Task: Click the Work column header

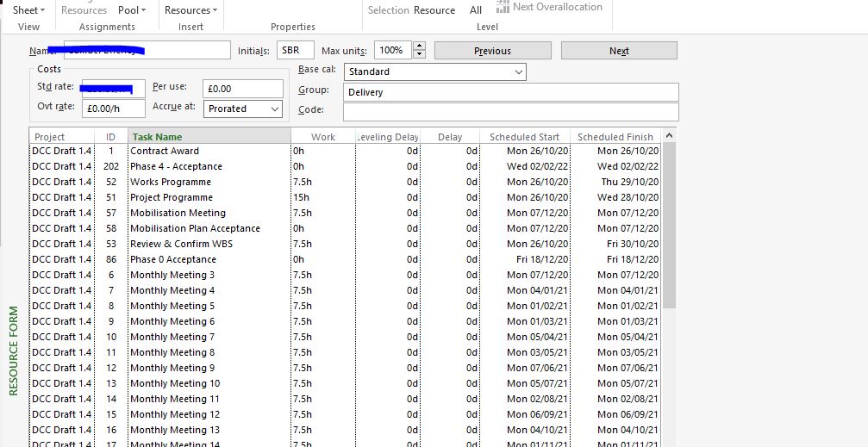Action: [x=323, y=137]
